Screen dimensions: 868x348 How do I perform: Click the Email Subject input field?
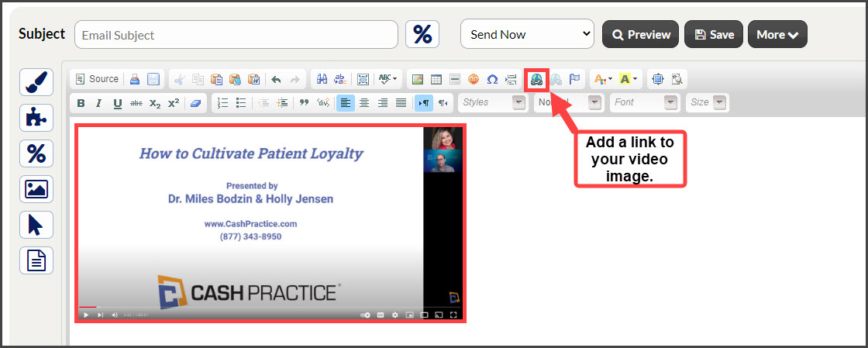(236, 34)
